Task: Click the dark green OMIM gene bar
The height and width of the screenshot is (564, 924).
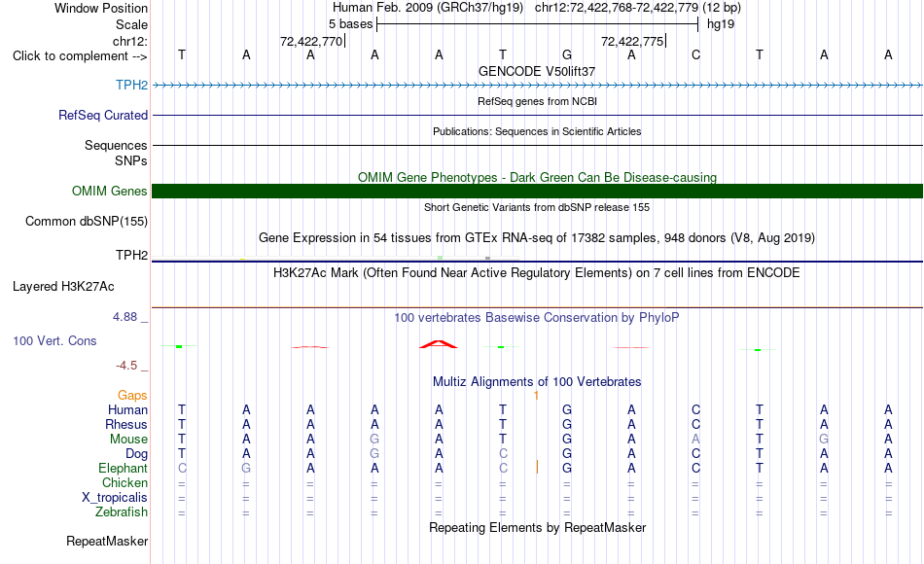Action: [x=537, y=191]
